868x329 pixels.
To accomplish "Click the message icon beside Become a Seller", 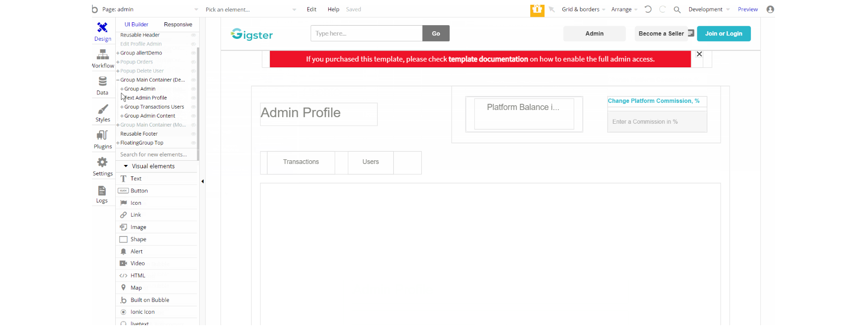I will coord(691,33).
